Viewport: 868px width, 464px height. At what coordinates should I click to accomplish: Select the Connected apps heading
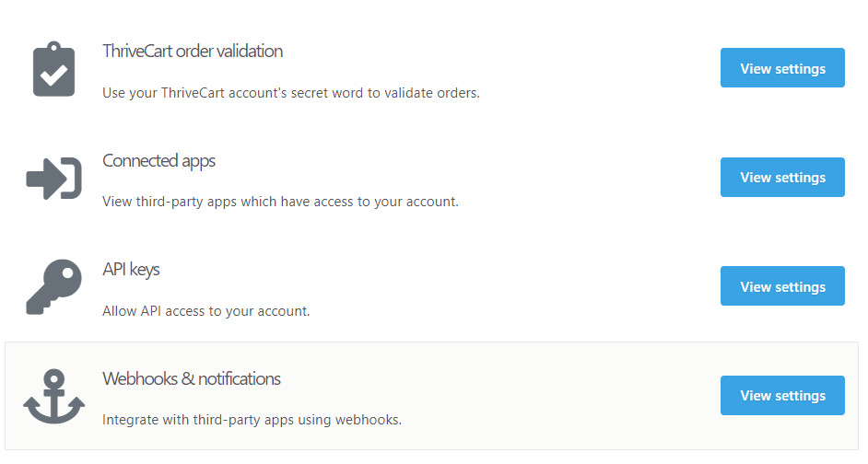(158, 161)
